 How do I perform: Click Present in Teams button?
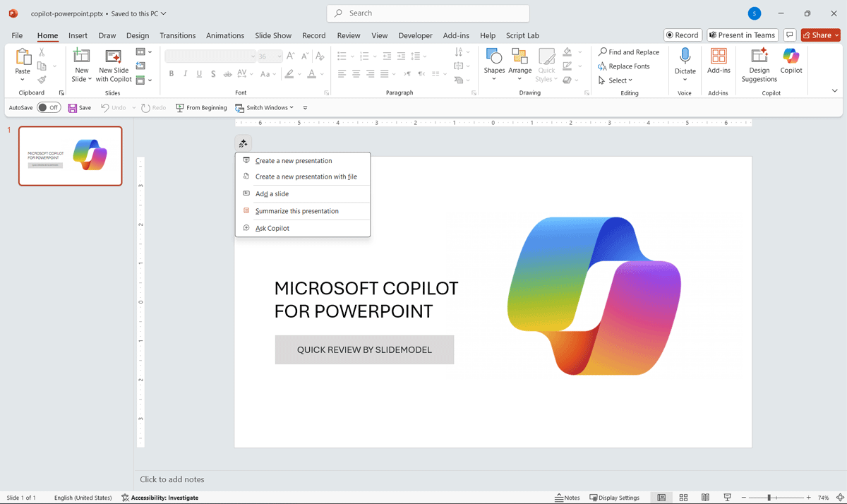click(742, 35)
